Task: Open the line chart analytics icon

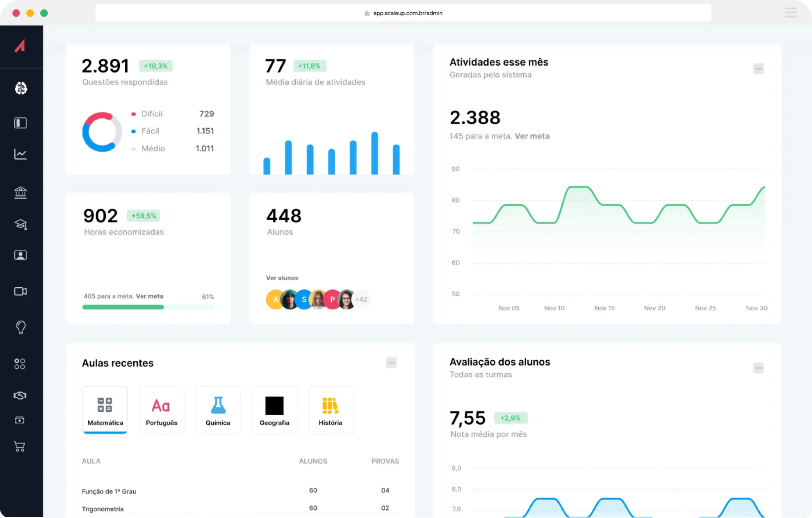Action: point(21,154)
